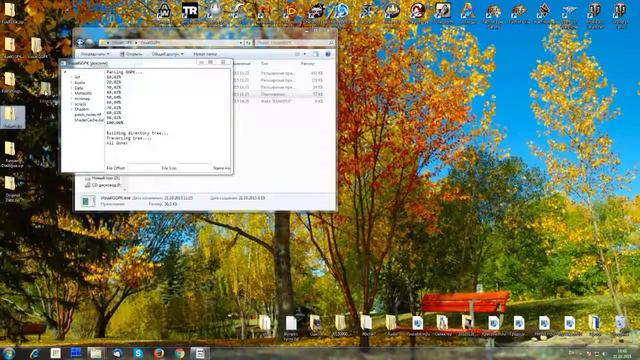Select the 6 KB file row in Explorer
Screen dimensions: 640x360
(279, 101)
